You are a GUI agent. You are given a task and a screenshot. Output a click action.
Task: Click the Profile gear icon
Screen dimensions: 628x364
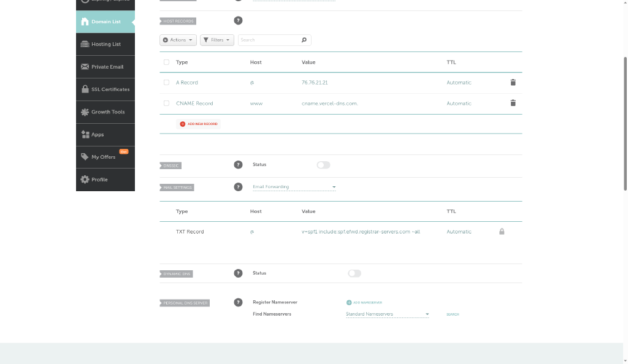coord(85,180)
